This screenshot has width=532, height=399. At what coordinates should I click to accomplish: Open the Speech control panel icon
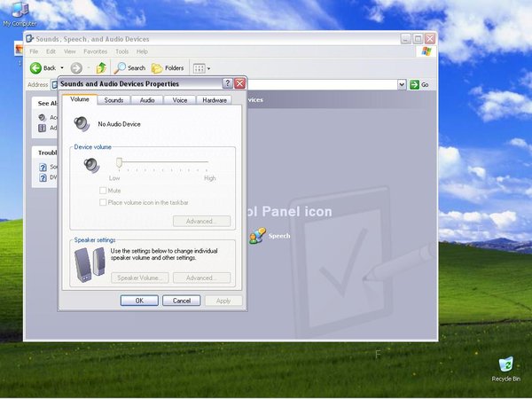(257, 236)
